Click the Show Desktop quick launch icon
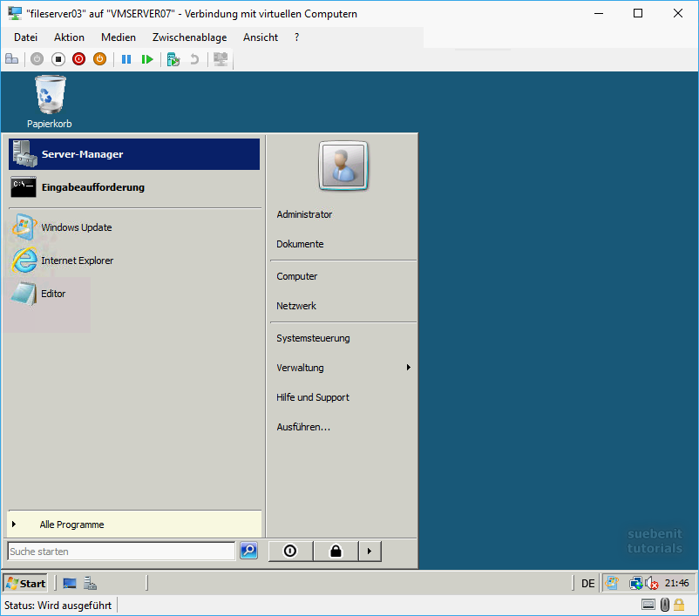Image resolution: width=699 pixels, height=616 pixels. [70, 584]
